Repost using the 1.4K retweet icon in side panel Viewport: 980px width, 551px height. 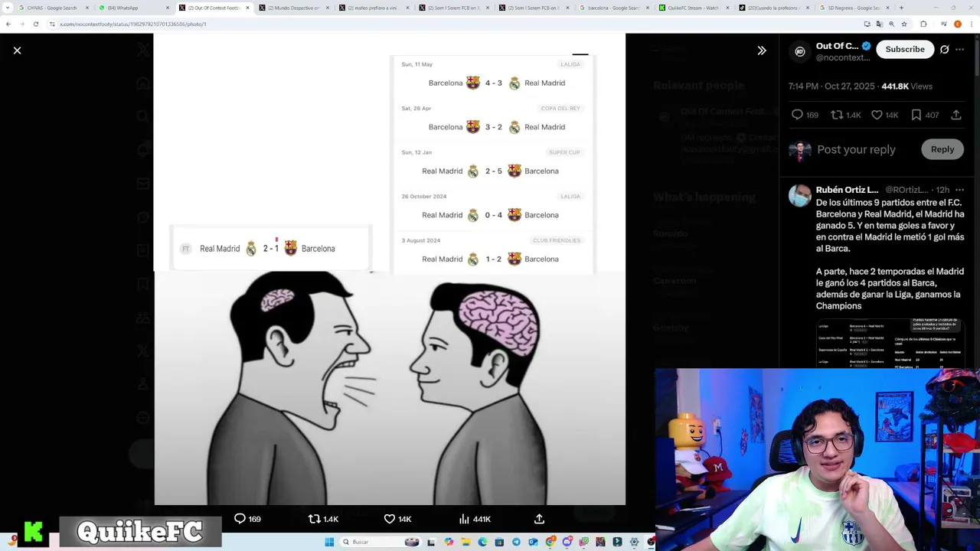point(837,115)
